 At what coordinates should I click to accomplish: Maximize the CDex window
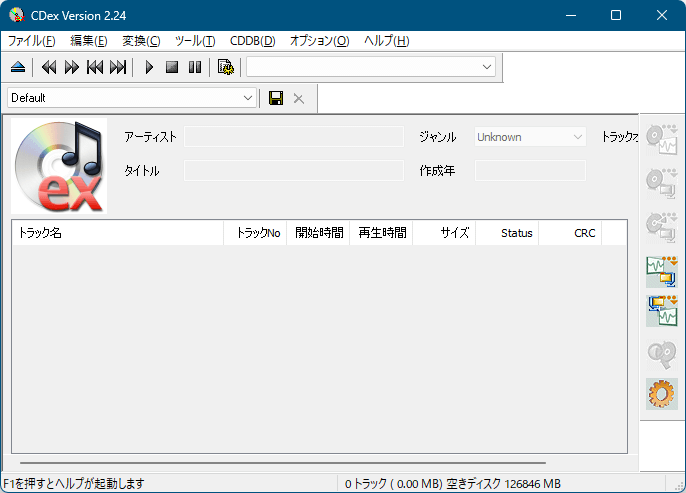click(616, 15)
